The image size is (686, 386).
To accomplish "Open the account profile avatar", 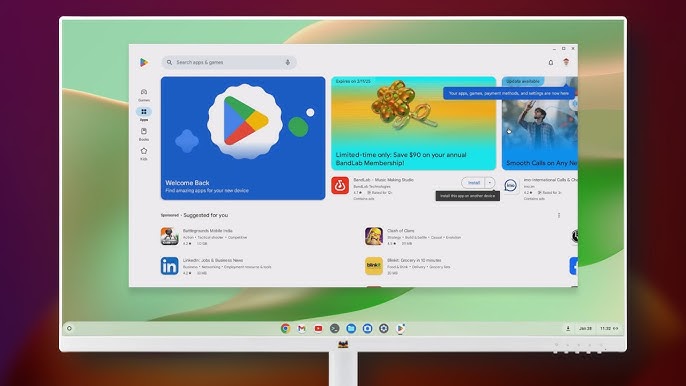I will 566,62.
